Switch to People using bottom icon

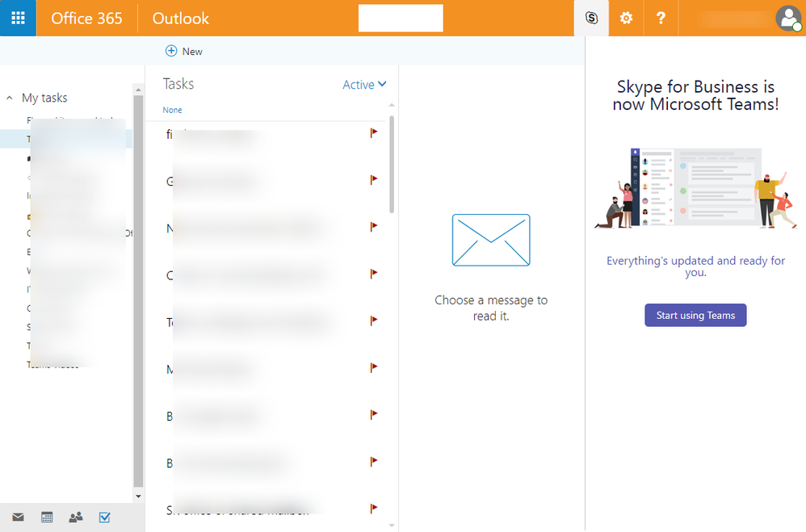pos(76,517)
